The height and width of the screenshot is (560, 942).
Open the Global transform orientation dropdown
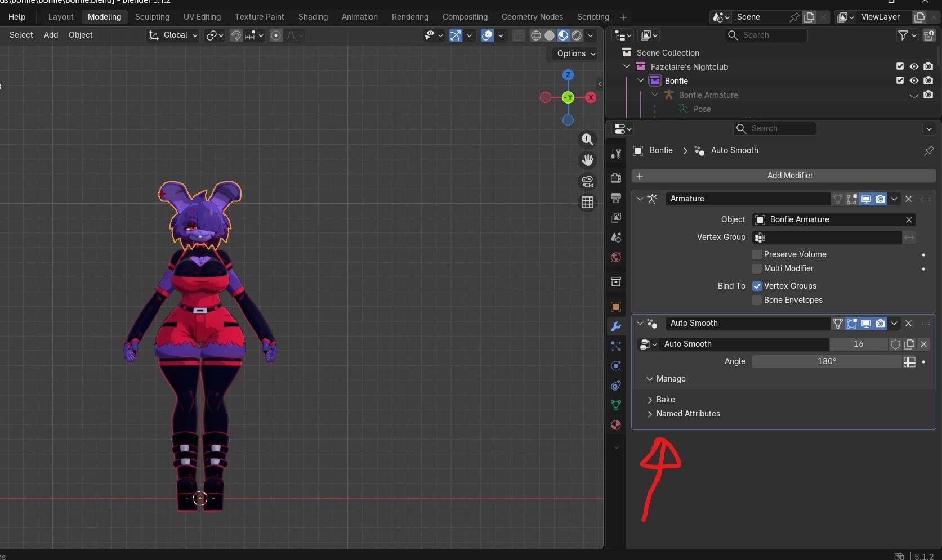(173, 35)
